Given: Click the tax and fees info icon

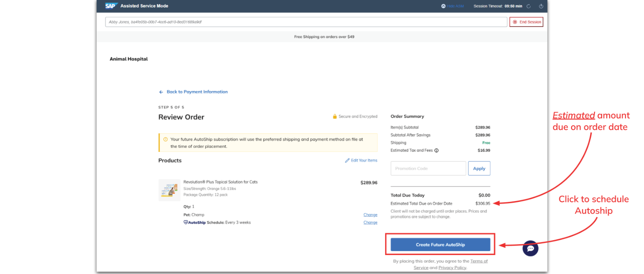Looking at the screenshot, I should pyautogui.click(x=437, y=151).
